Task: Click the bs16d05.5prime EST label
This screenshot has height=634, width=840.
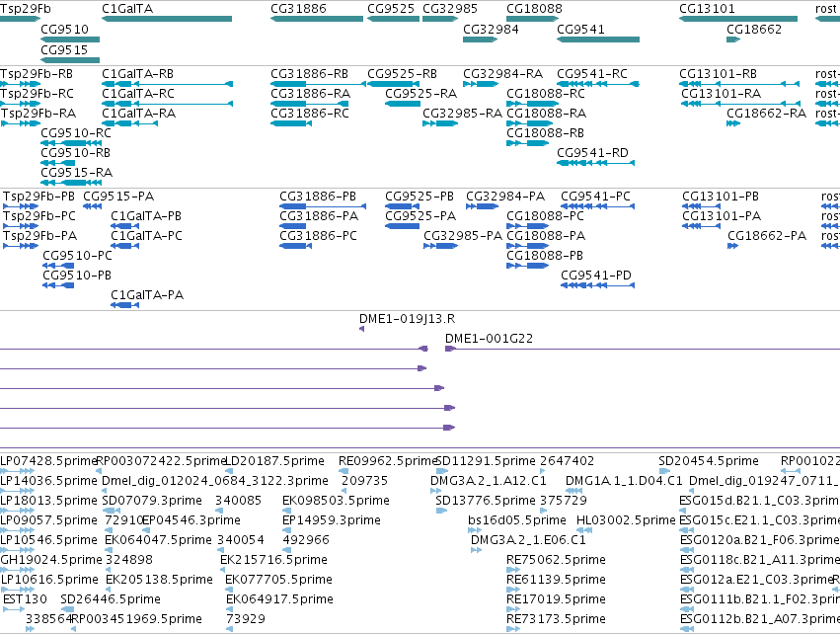Action: pyautogui.click(x=517, y=520)
